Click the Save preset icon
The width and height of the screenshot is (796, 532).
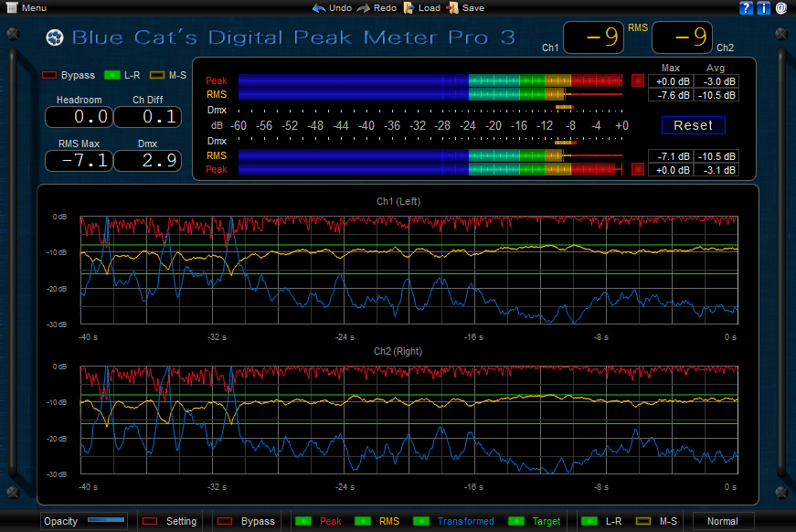click(453, 7)
